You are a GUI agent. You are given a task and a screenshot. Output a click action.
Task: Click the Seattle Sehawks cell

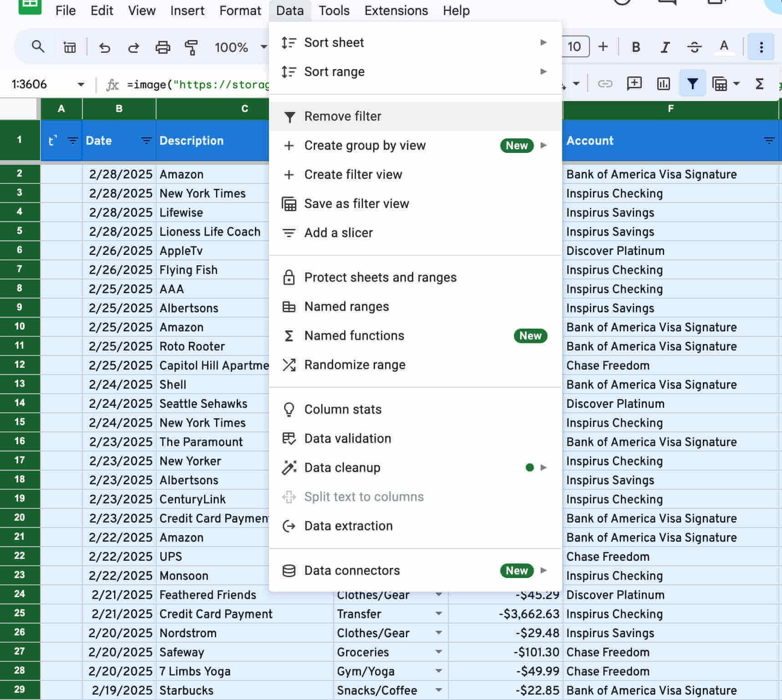point(212,404)
